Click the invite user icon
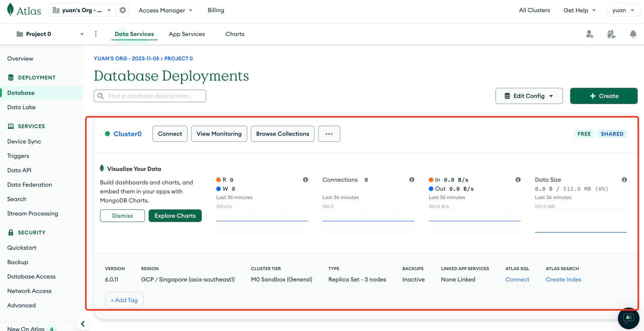The height and width of the screenshot is (331, 644). click(x=590, y=34)
